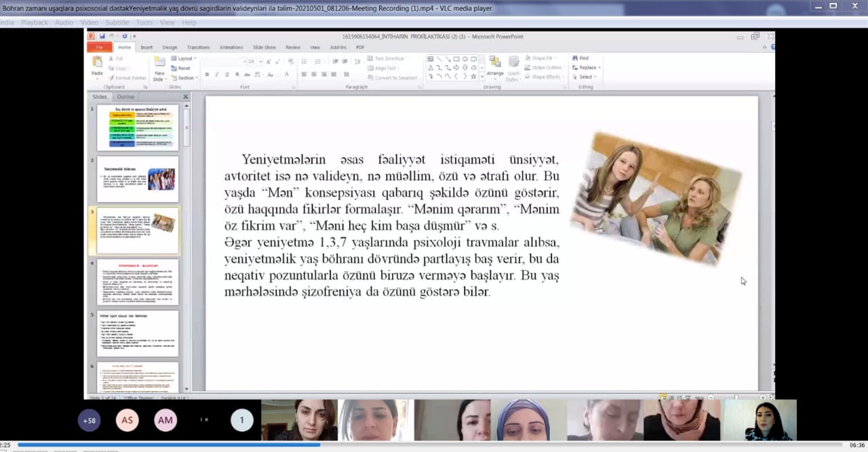Select slide 5 thumbnail in the Slides pane
Image resolution: width=868 pixels, height=452 pixels.
click(x=138, y=333)
